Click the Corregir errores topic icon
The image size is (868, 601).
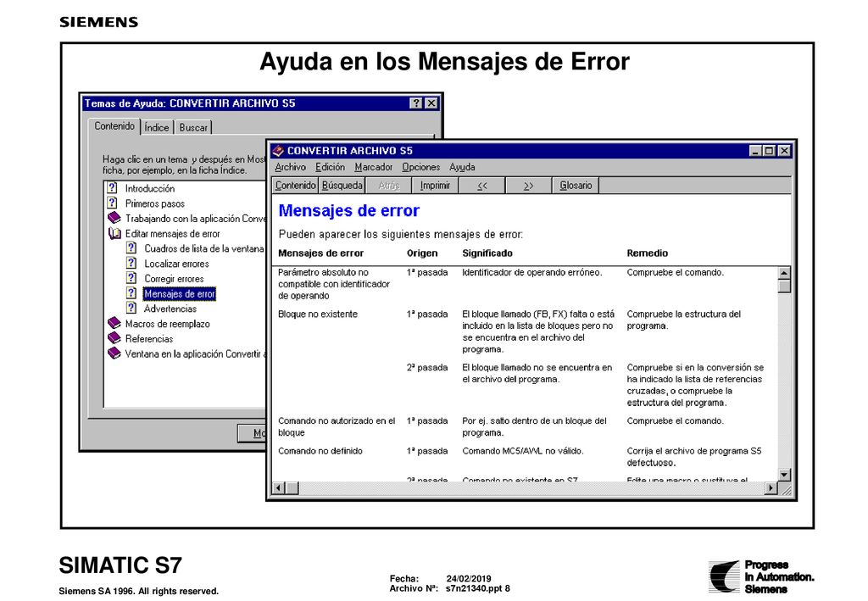click(x=131, y=278)
